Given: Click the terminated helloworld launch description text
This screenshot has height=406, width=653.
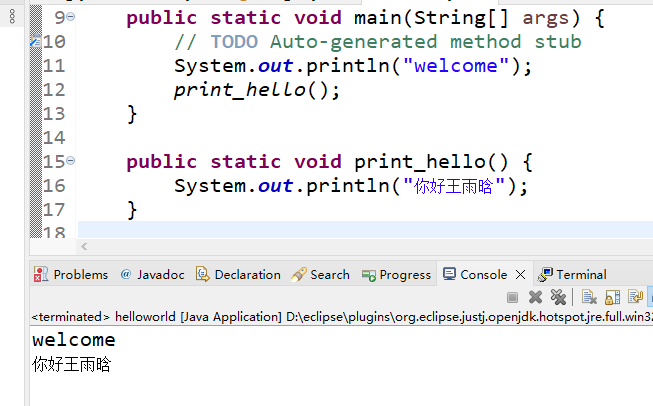Looking at the screenshot, I should pyautogui.click(x=342, y=317).
